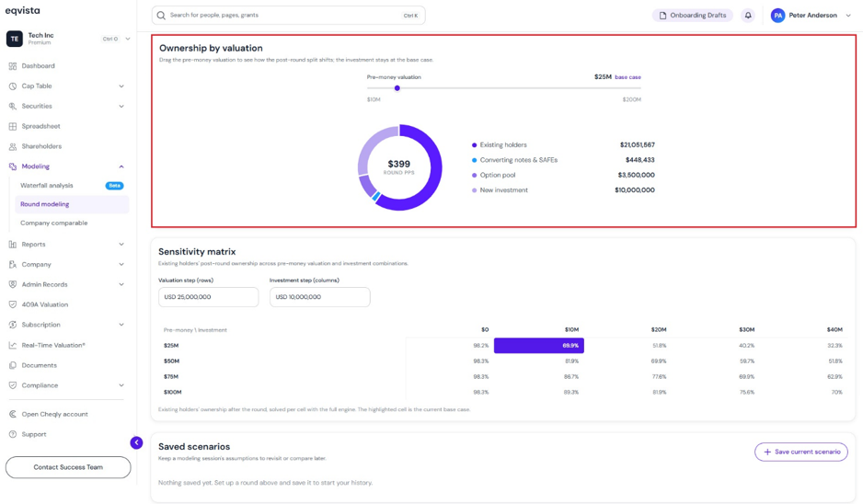The width and height of the screenshot is (863, 504).
Task: Select Round modeling menu item
Action: pos(72,204)
